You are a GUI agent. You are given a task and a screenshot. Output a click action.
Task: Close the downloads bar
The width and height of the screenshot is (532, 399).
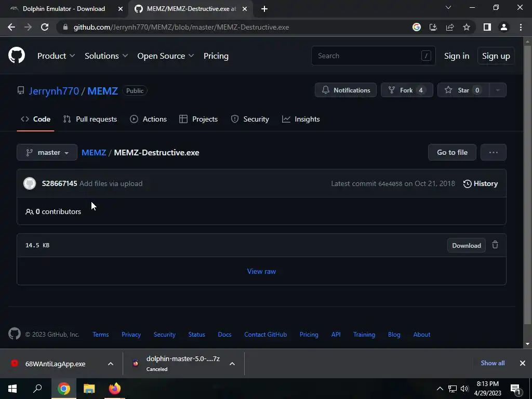click(523, 363)
